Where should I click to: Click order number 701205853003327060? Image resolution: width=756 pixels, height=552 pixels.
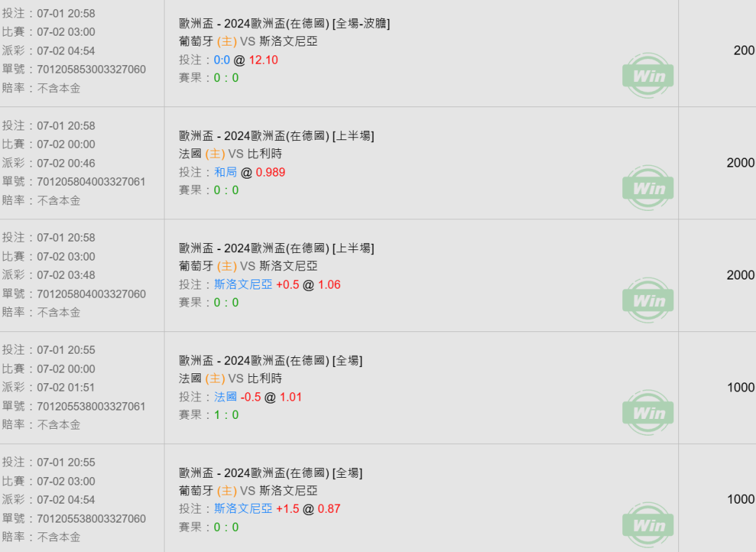click(x=91, y=69)
